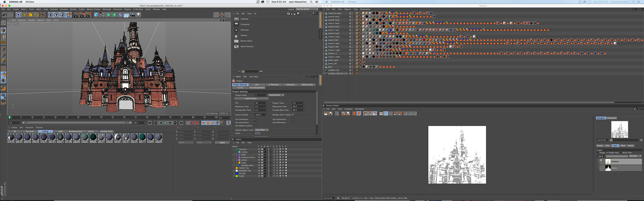Viewport: 644px width, 201px height.
Task: Open Favorites in Content Browser
Action: [244, 30]
